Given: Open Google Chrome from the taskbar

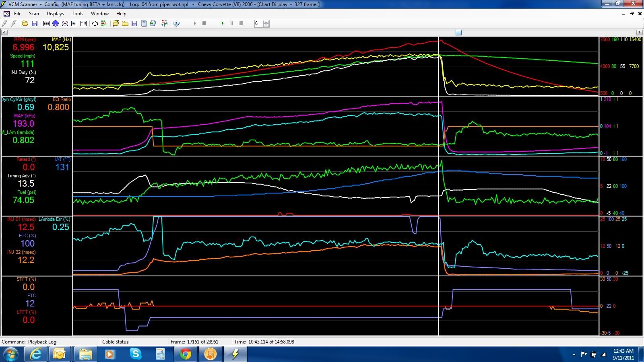Looking at the screenshot, I should pyautogui.click(x=185, y=354).
